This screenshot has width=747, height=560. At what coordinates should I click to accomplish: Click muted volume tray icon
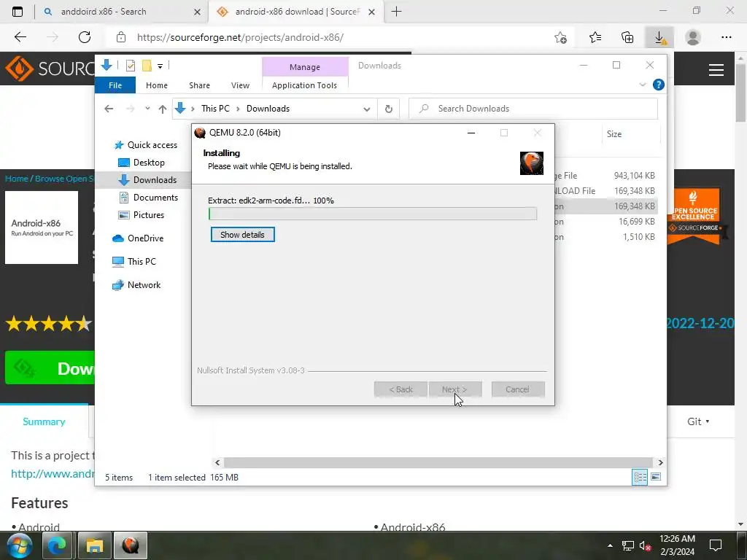645,545
